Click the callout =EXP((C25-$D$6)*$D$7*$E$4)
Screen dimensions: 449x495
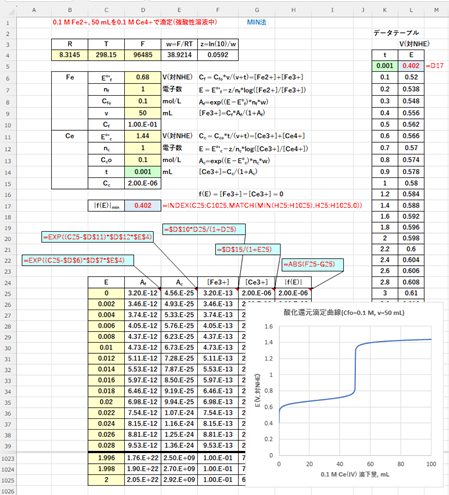pyautogui.click(x=78, y=260)
